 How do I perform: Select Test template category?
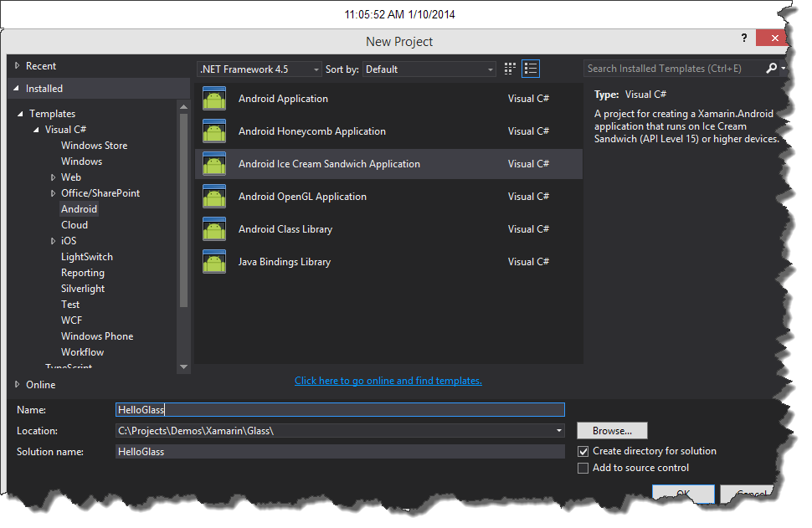click(x=70, y=305)
